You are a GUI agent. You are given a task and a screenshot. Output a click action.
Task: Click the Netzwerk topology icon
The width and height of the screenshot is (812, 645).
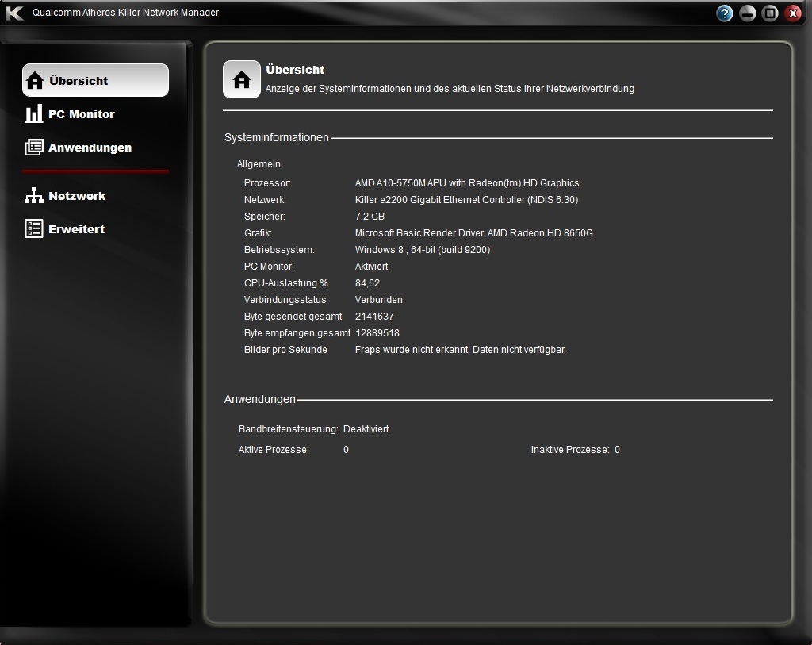point(34,195)
